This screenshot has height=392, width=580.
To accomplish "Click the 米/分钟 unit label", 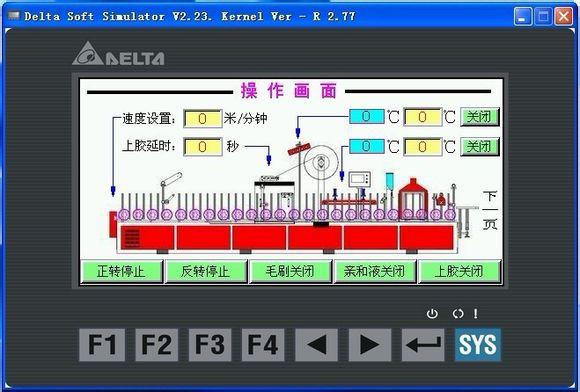I will pyautogui.click(x=246, y=118).
